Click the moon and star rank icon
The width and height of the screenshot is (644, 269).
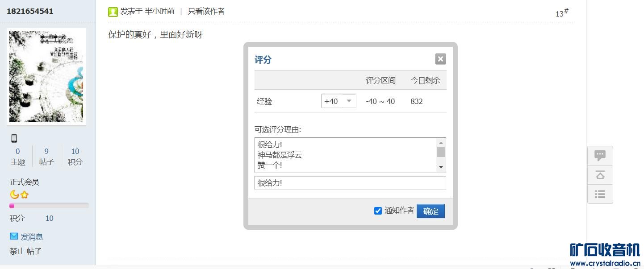click(19, 195)
